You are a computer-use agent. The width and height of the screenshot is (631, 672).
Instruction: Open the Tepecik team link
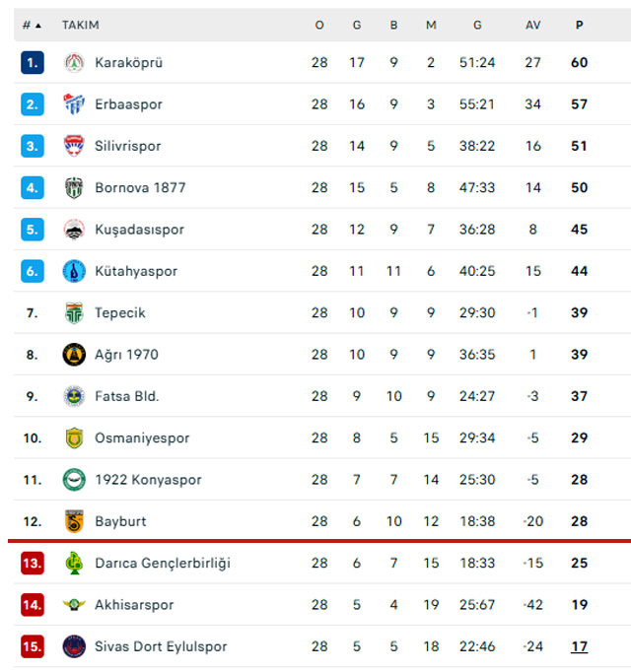120,312
